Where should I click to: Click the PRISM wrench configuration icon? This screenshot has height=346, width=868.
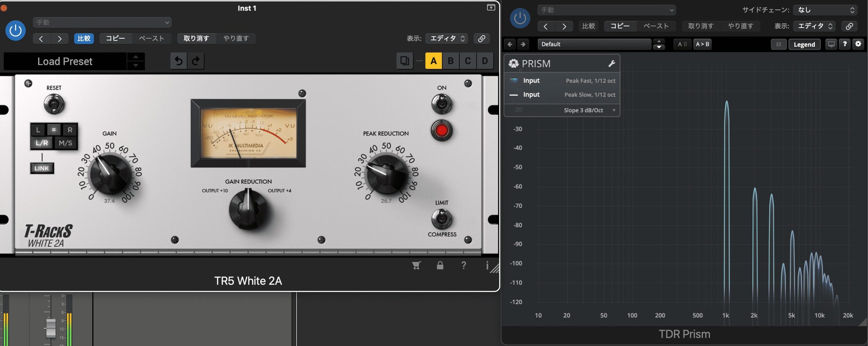pos(612,64)
